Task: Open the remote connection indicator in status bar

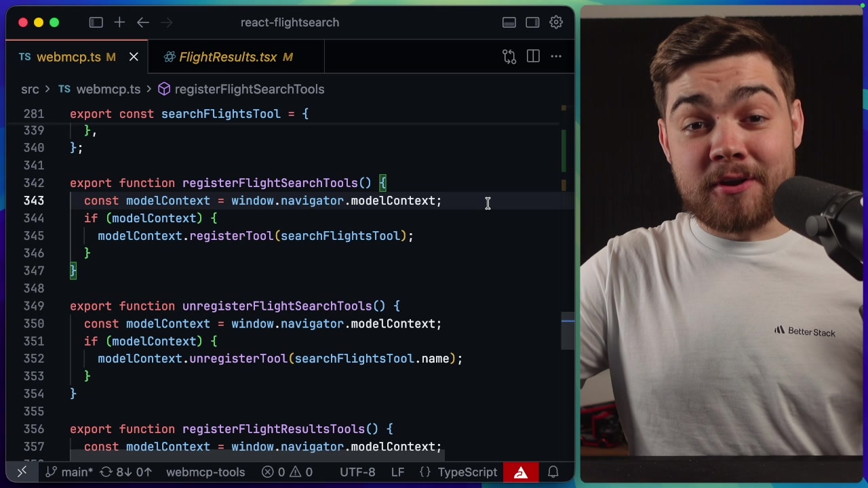Action: pyautogui.click(x=22, y=472)
